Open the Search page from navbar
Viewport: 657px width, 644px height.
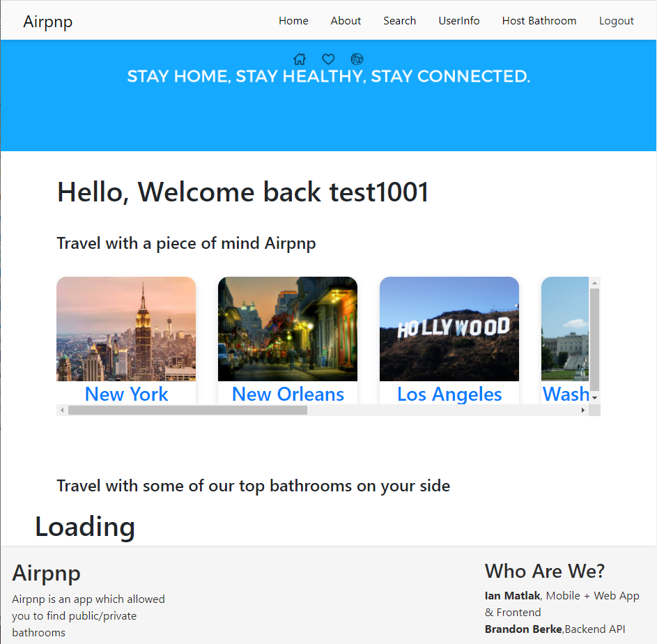click(x=399, y=20)
